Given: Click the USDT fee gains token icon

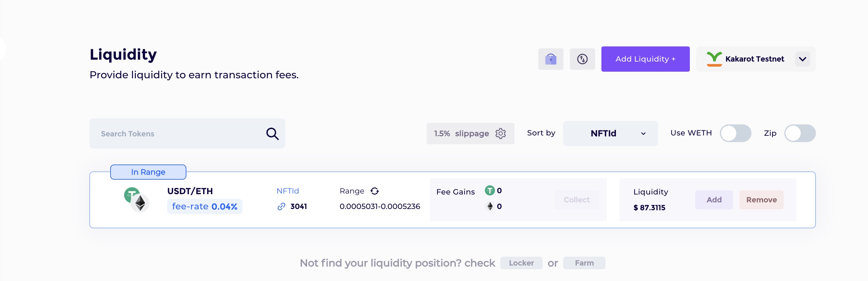Looking at the screenshot, I should click(x=490, y=190).
